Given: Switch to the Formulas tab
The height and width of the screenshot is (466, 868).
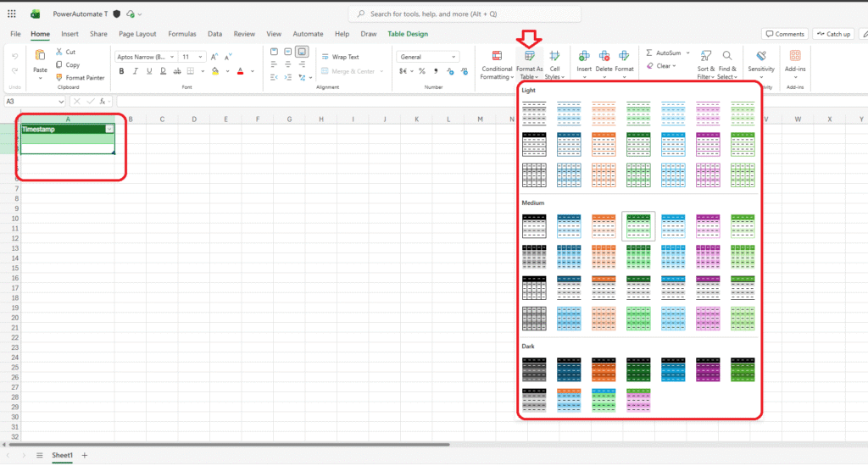Looking at the screenshot, I should point(182,34).
